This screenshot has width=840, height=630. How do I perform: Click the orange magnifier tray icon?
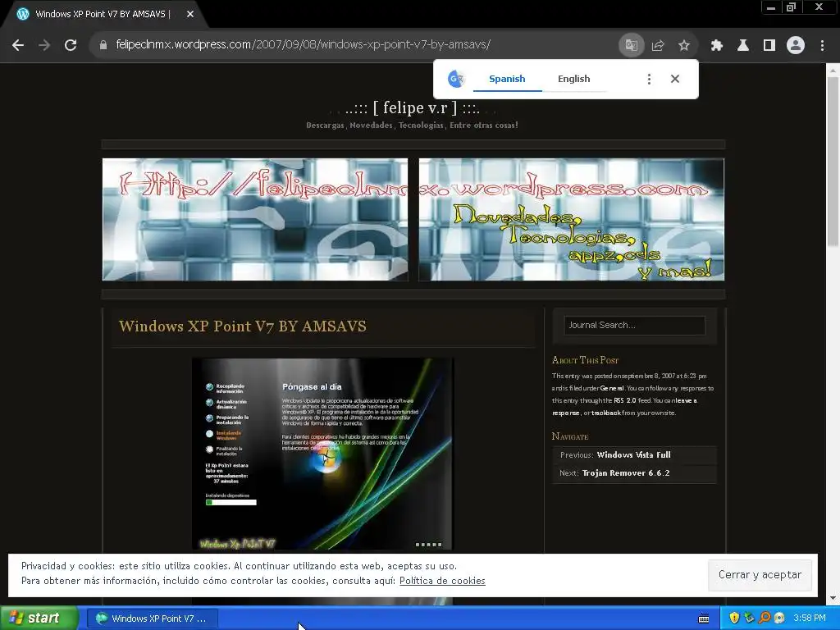tap(765, 619)
